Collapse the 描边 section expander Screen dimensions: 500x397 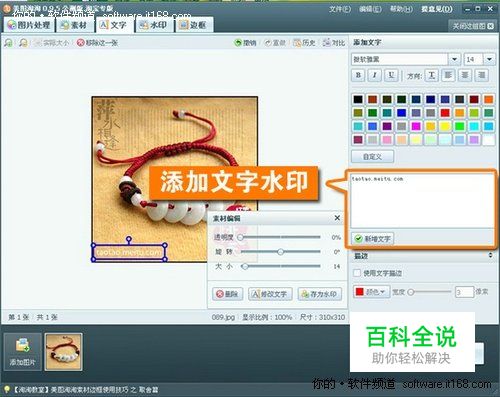(x=490, y=255)
